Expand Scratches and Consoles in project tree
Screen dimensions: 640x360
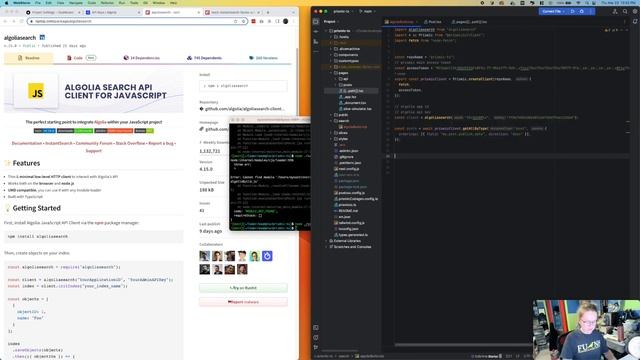pyautogui.click(x=326, y=247)
